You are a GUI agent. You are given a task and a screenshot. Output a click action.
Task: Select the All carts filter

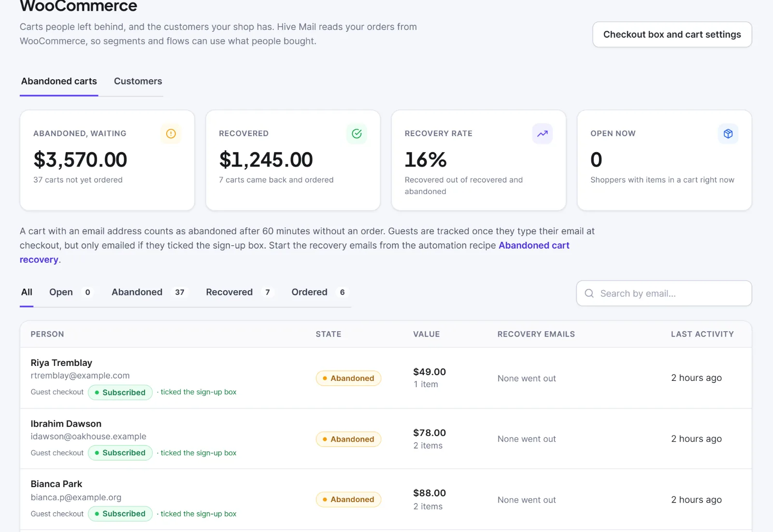click(27, 292)
